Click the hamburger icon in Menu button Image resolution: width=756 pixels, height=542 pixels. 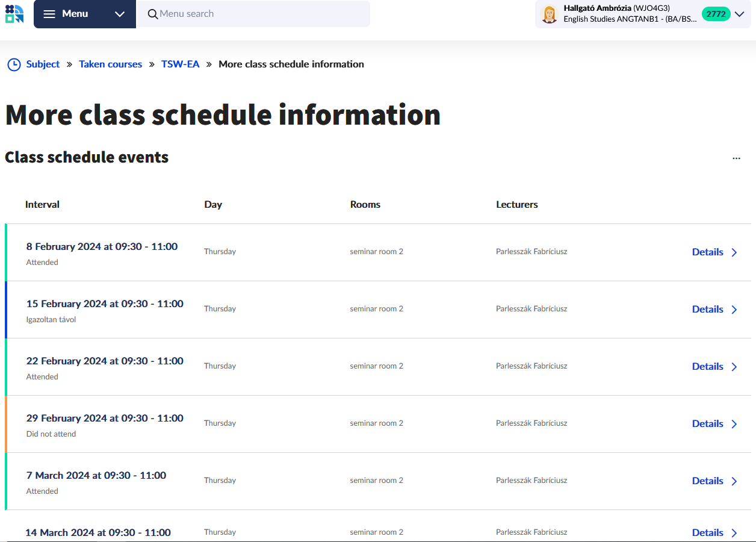tap(49, 14)
